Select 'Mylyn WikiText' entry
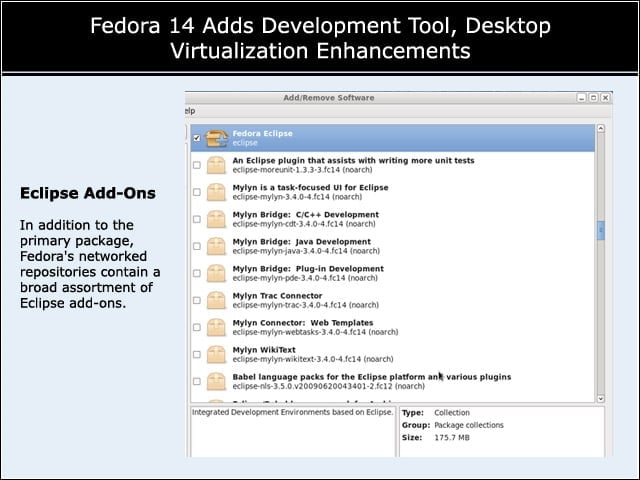 (264, 350)
